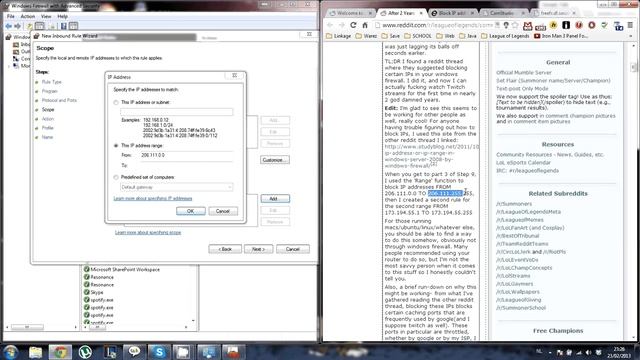Screen dimensions: 640x360
Task: Select the Skype rule in firewall list
Action: 97,292
